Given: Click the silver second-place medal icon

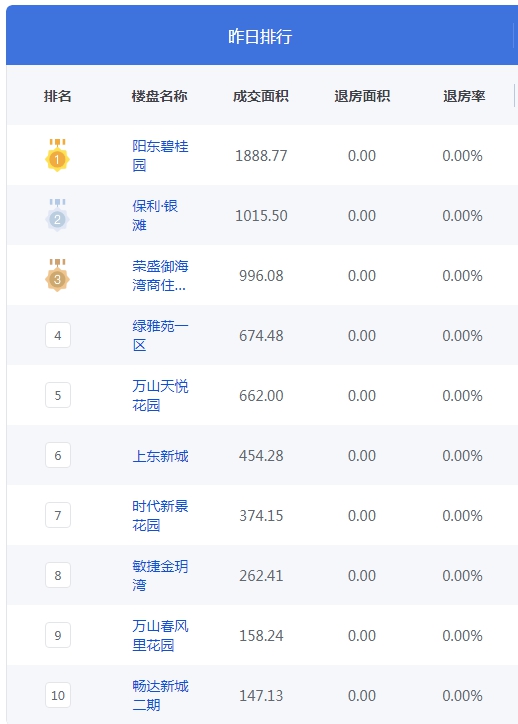Looking at the screenshot, I should (x=57, y=216).
